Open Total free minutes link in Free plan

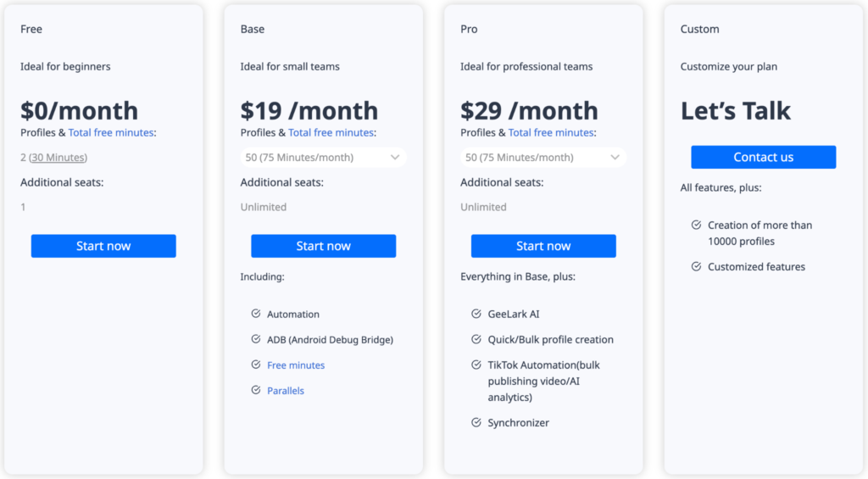point(111,132)
